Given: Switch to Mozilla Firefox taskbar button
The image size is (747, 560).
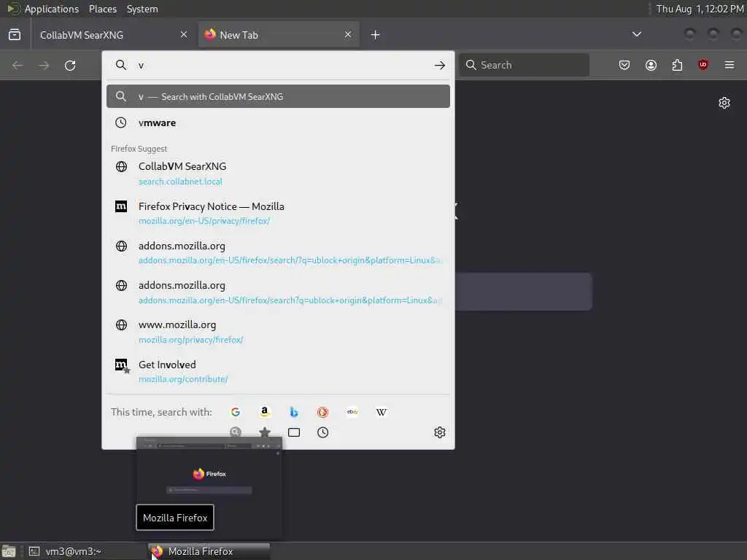Looking at the screenshot, I should [x=209, y=551].
